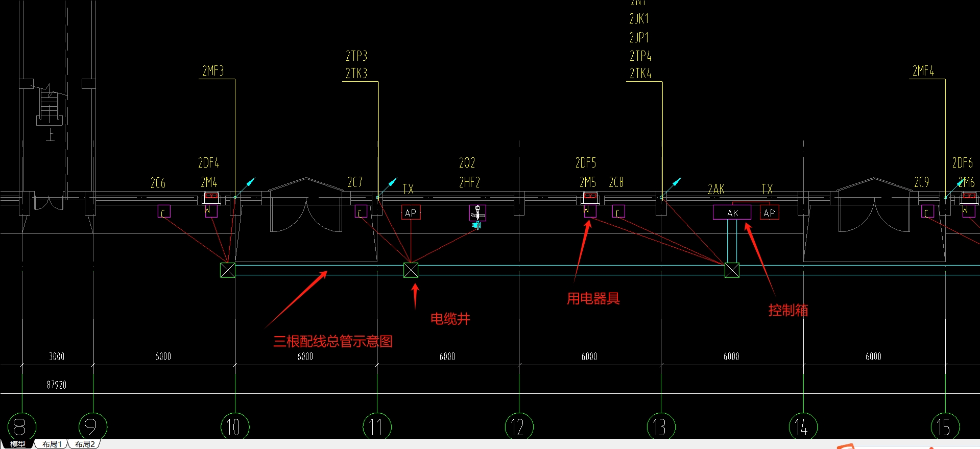980x449 pixels.
Task: Click the 2TP3 circuit label
Action: click(356, 56)
